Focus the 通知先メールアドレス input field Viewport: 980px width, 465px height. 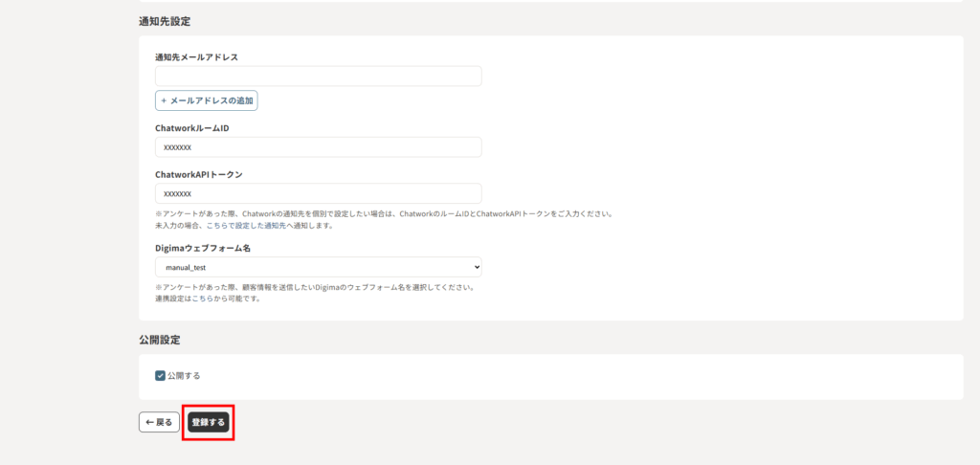(318, 77)
